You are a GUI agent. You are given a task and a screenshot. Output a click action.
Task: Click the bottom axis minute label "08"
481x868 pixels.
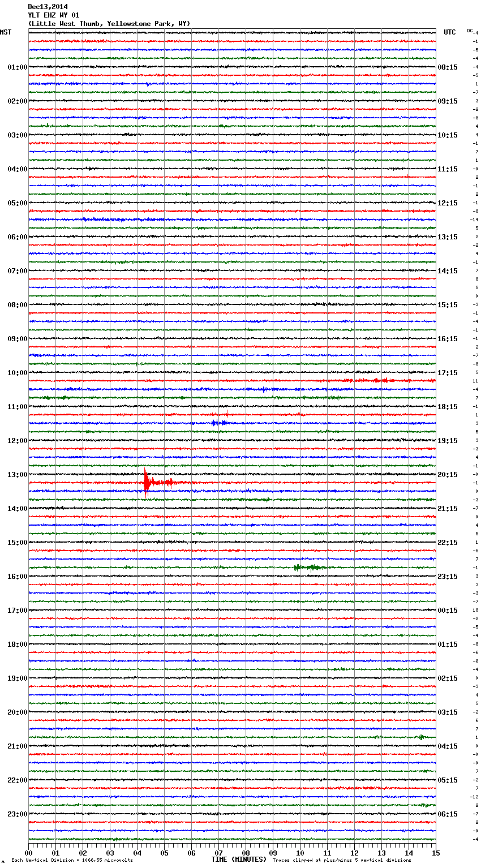point(246,853)
